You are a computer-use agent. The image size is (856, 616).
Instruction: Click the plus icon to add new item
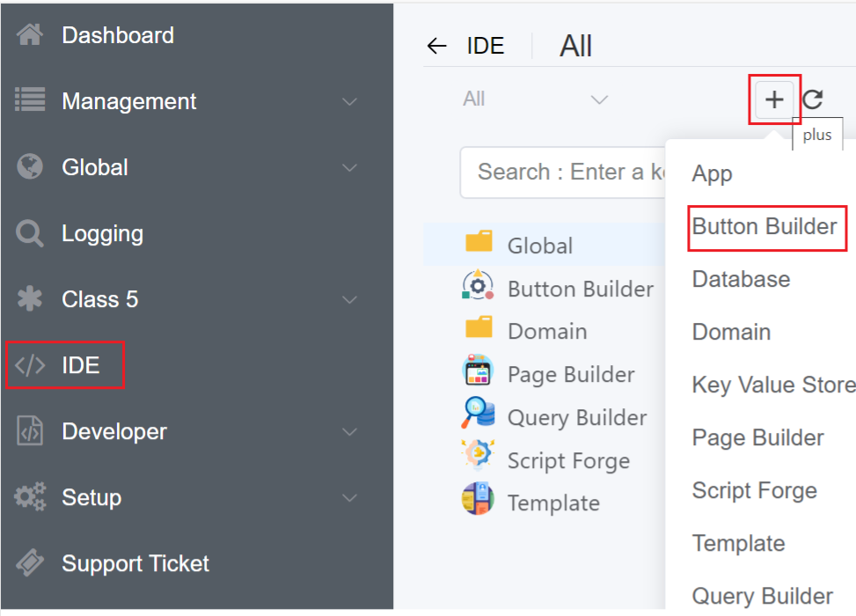773,99
